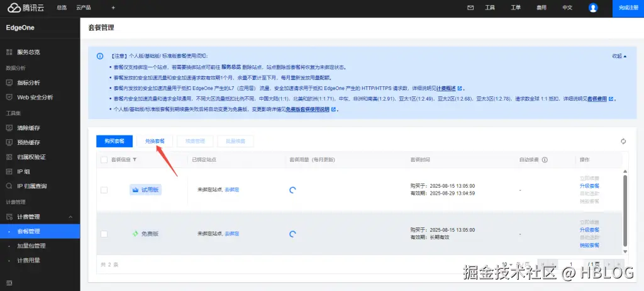Open the 费用 menu in top bar
The height and width of the screenshot is (291, 644).
541,8
